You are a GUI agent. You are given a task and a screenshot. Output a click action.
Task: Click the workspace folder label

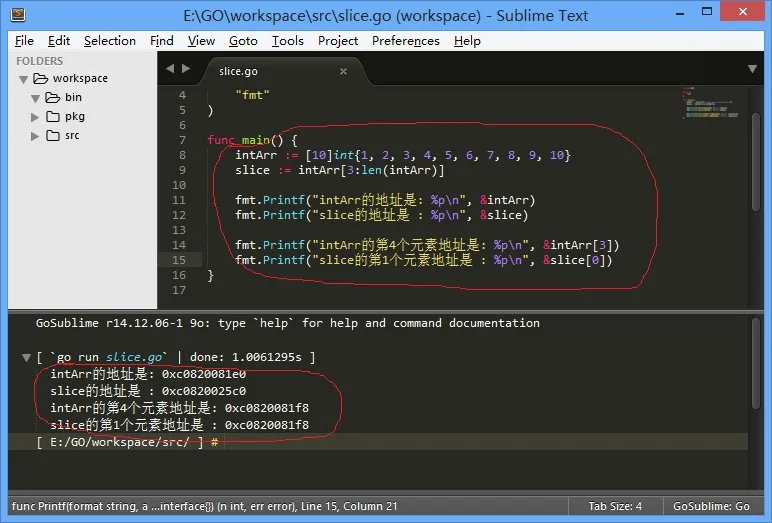click(80, 78)
